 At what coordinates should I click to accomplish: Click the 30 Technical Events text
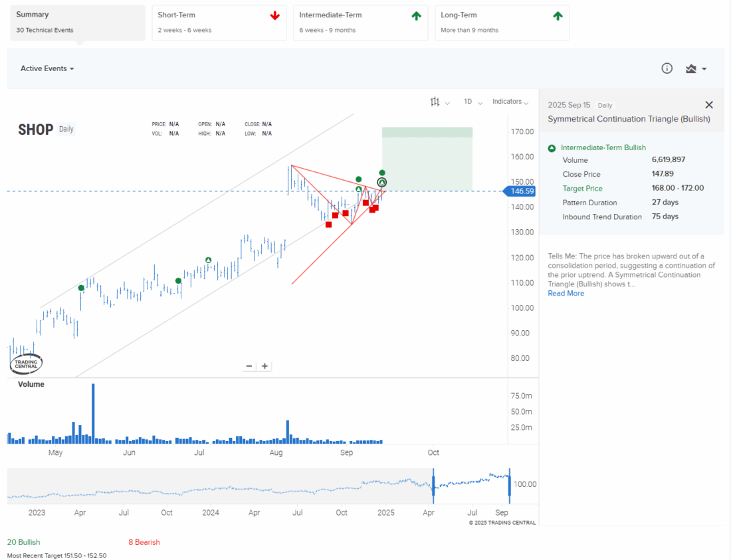coord(45,31)
